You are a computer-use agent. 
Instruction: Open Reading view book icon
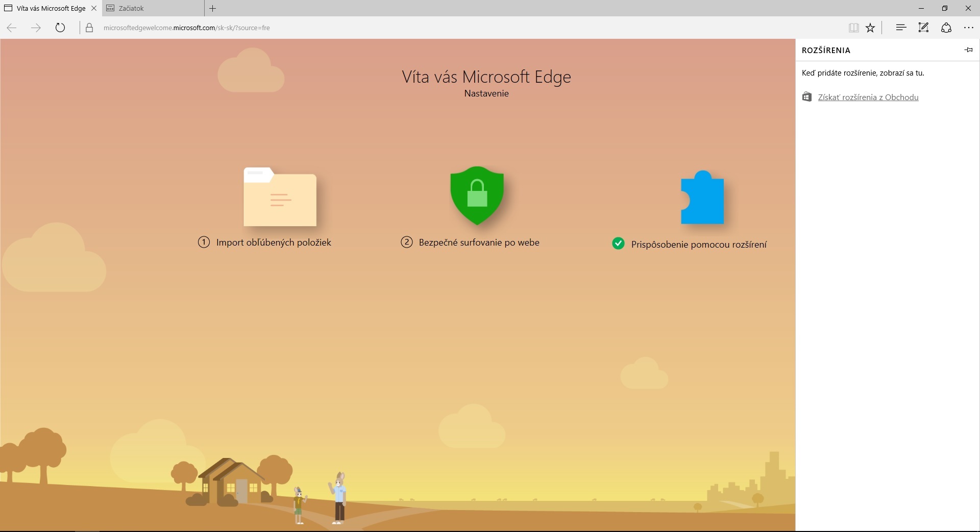click(x=853, y=28)
